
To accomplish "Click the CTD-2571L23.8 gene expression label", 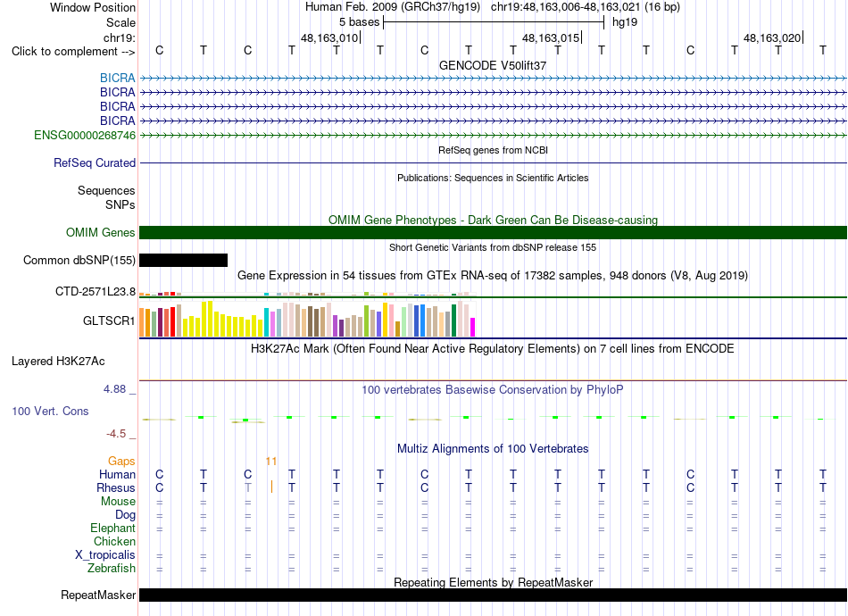I will tap(96, 292).
